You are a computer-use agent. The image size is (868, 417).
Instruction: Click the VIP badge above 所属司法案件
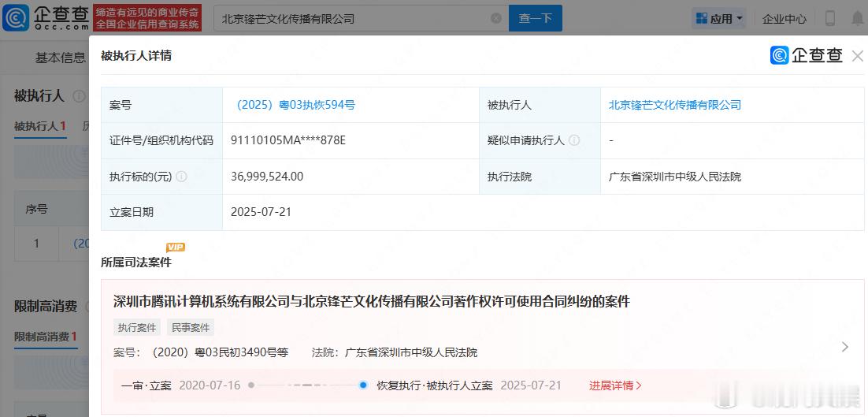click(x=176, y=248)
